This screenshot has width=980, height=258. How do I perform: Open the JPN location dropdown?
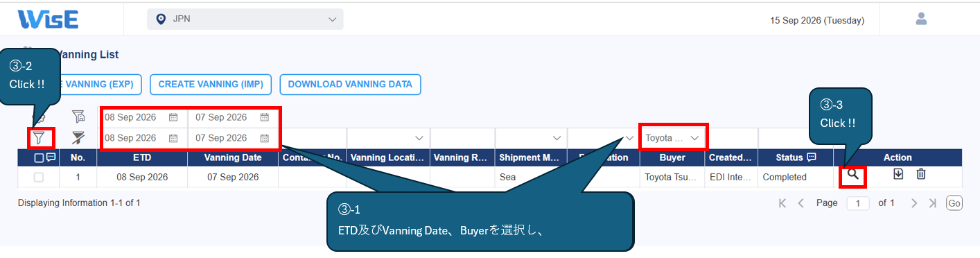pyautogui.click(x=245, y=19)
